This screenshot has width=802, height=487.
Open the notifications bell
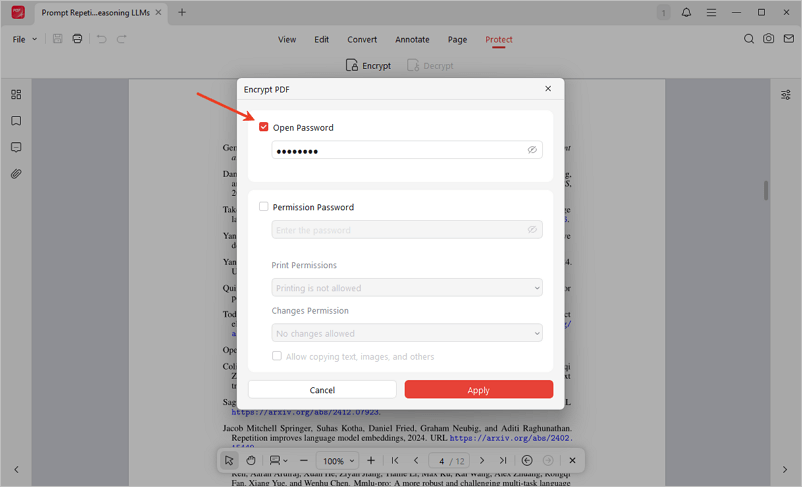(686, 12)
